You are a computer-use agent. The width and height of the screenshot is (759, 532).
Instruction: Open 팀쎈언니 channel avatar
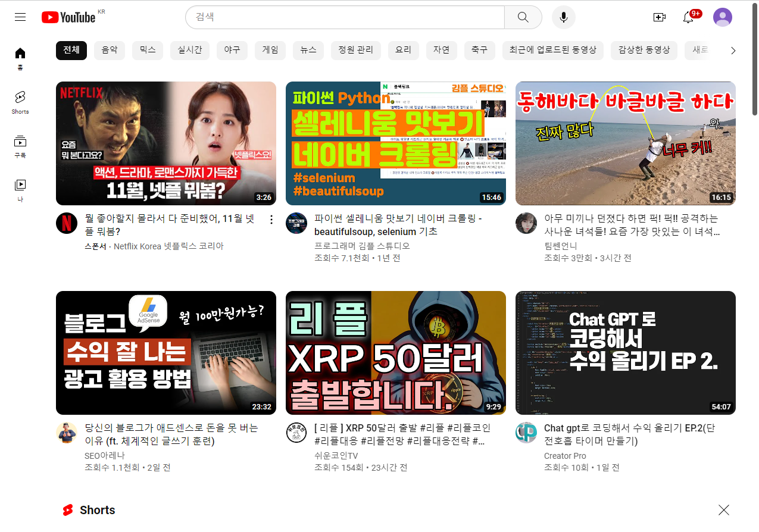click(x=526, y=223)
